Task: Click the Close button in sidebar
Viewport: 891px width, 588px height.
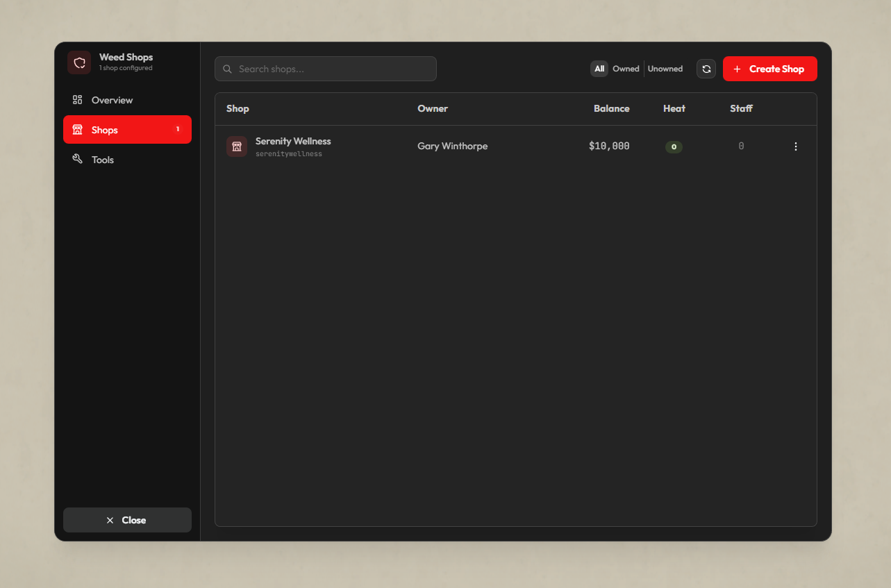Action: tap(127, 520)
